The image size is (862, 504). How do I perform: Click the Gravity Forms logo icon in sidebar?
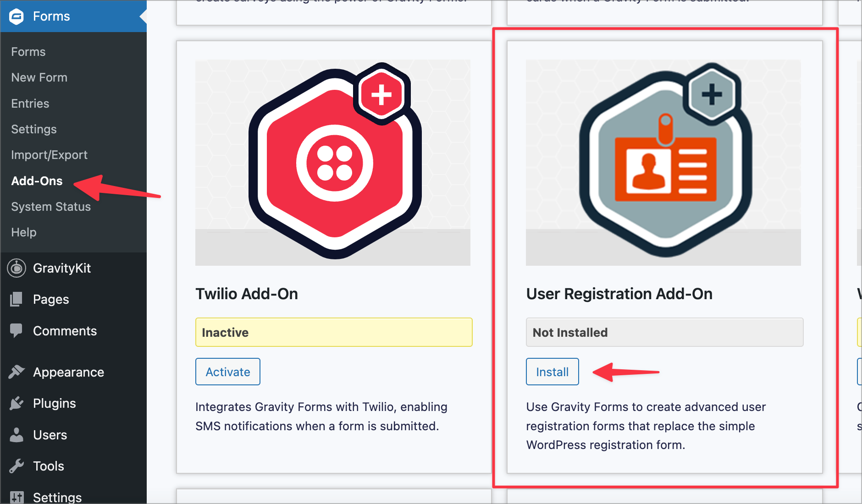(16, 16)
